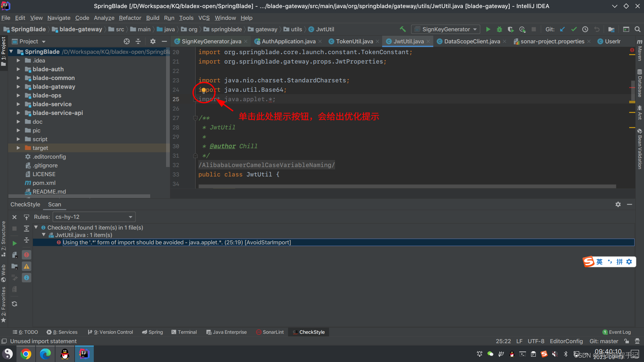This screenshot has height=362, width=644.
Task: Open the Refactor menu
Action: 130,18
